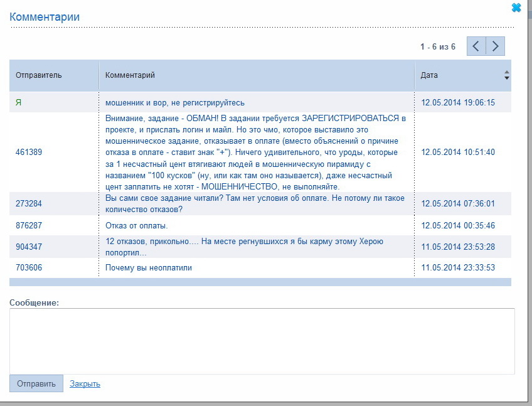Click date 12.05.2014 00:35:46

coord(458,225)
